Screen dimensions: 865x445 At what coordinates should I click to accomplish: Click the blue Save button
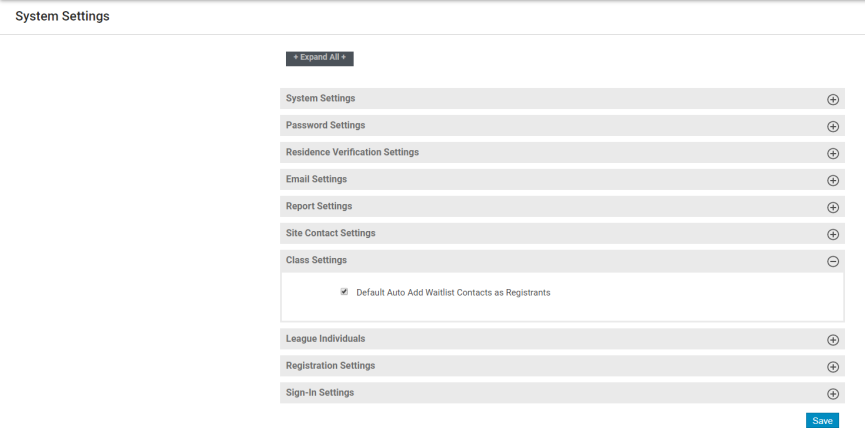pyautogui.click(x=822, y=421)
